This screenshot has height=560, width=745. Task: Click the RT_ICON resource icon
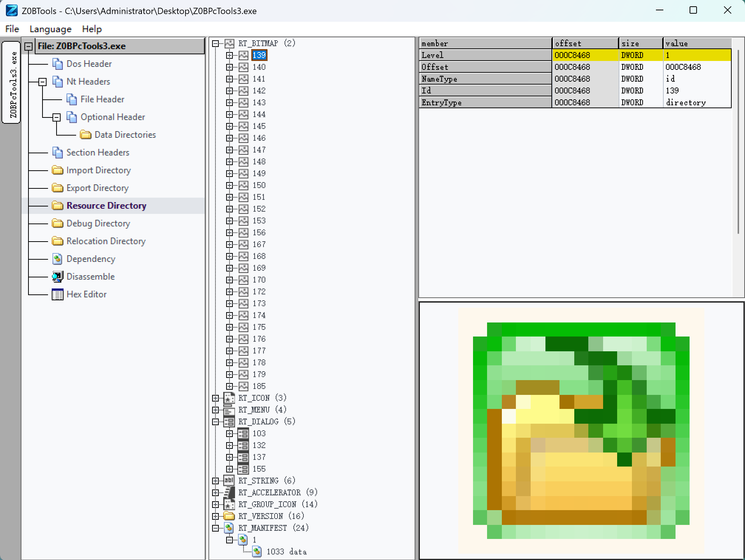[x=229, y=398]
